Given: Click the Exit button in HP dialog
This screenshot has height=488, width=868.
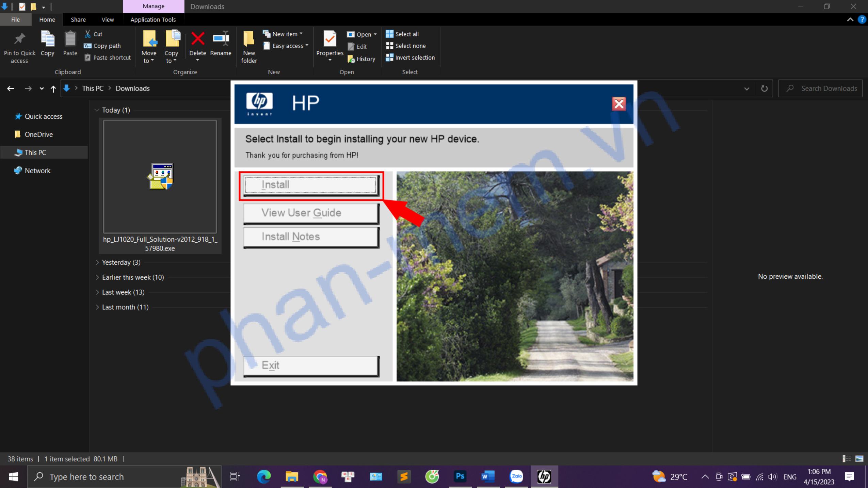Looking at the screenshot, I should pyautogui.click(x=310, y=365).
